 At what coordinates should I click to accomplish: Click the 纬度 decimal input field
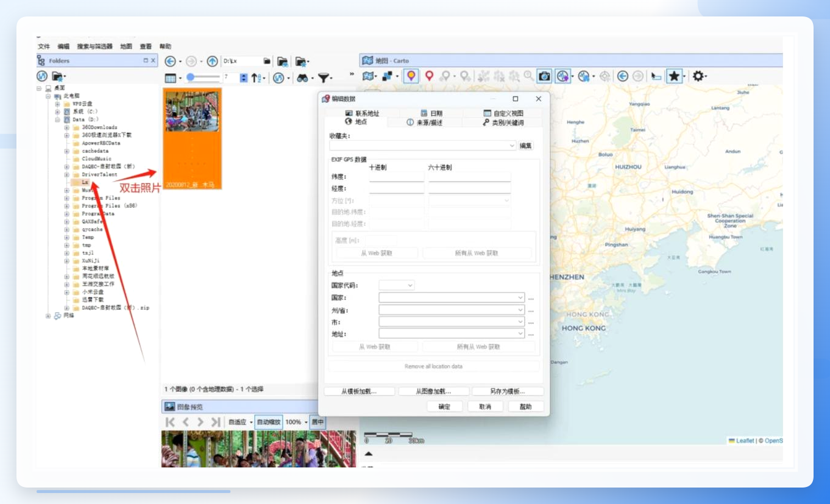397,176
